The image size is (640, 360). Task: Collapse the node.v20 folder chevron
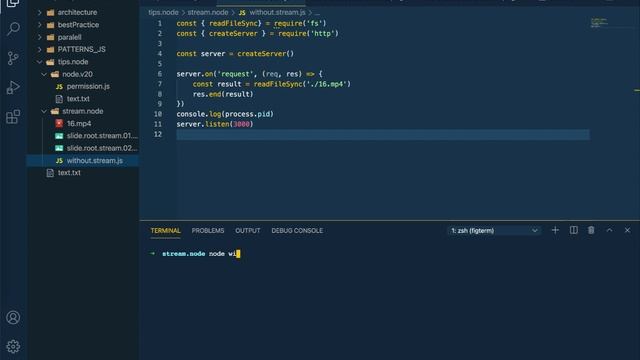tap(44, 74)
